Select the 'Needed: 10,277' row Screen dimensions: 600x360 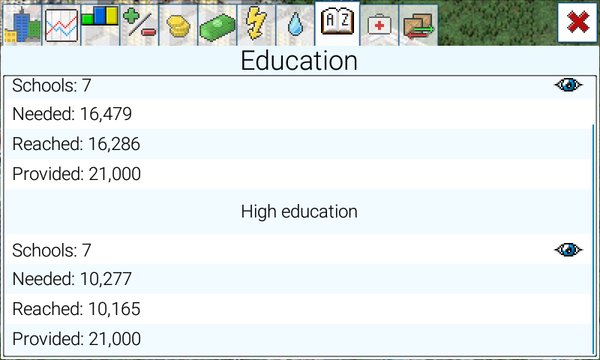tap(299, 279)
